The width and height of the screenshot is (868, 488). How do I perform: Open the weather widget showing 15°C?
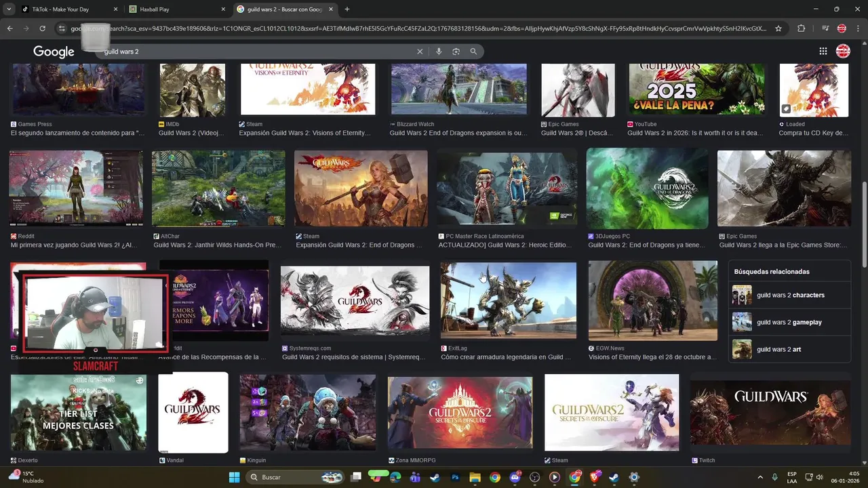(26, 477)
